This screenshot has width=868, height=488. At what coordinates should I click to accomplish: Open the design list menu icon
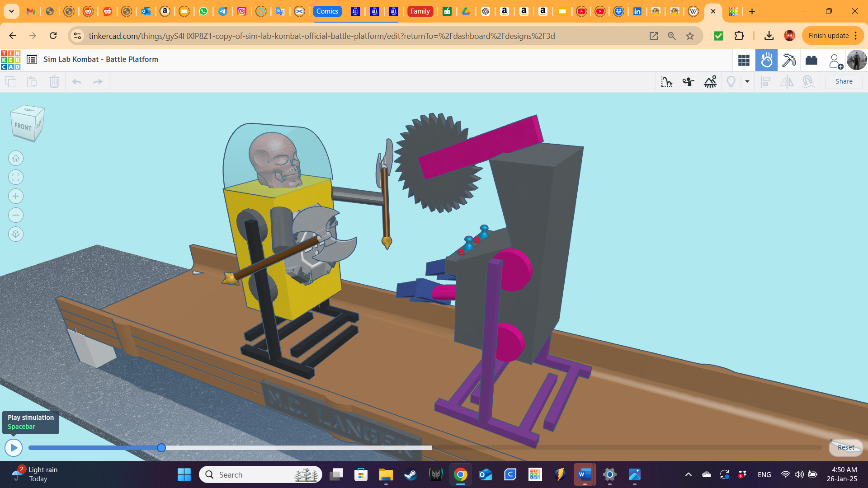pyautogui.click(x=32, y=59)
